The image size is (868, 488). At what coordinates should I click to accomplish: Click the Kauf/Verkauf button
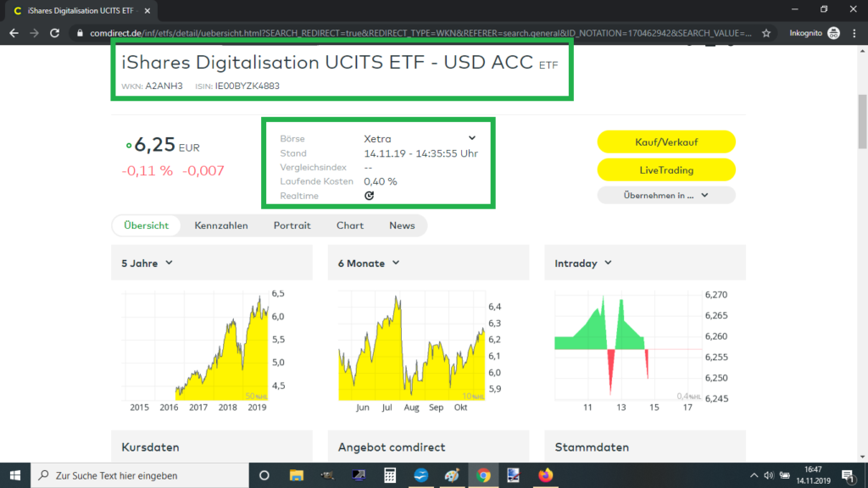pyautogui.click(x=666, y=142)
